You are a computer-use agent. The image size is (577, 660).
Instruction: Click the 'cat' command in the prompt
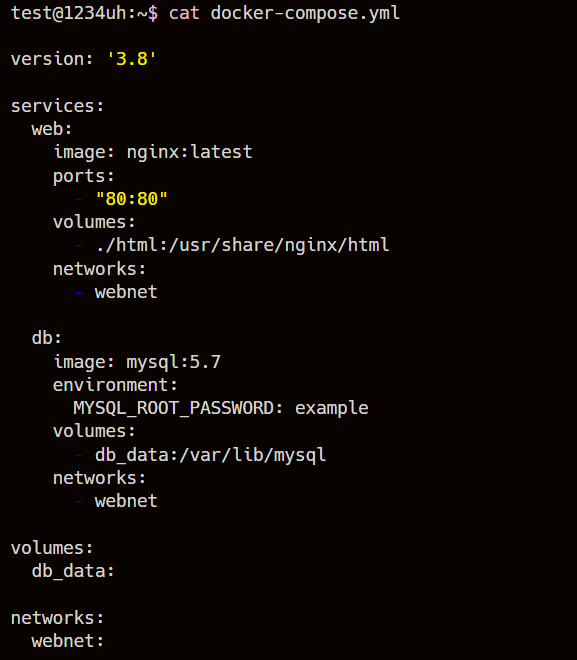(x=184, y=13)
